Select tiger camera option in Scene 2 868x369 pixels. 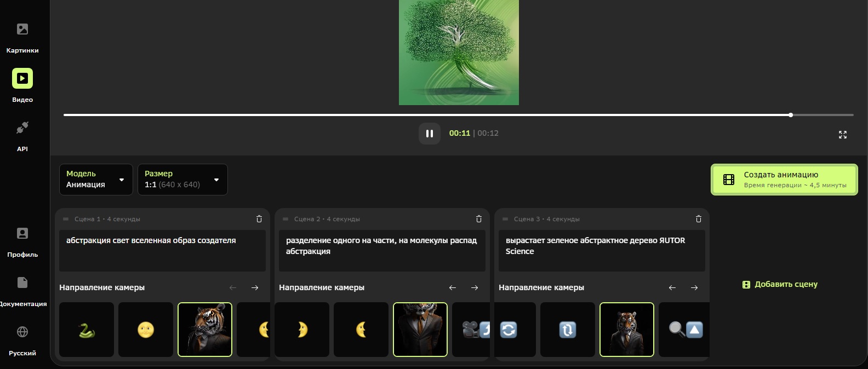pyautogui.click(x=420, y=330)
